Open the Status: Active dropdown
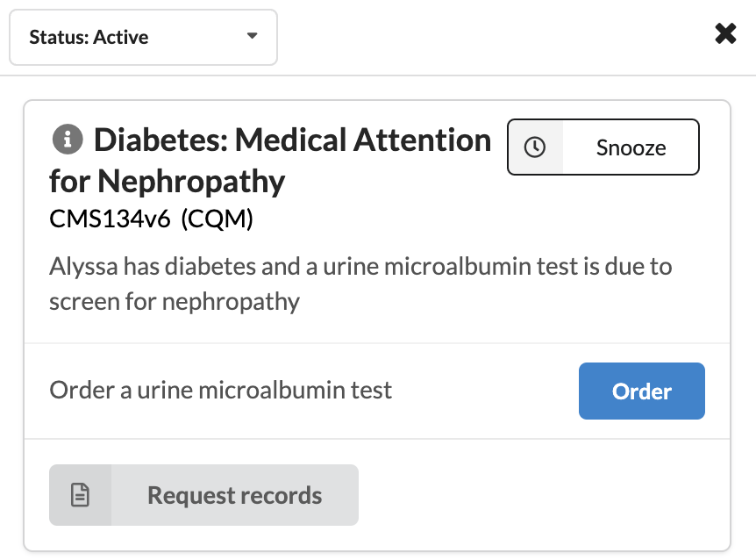 pyautogui.click(x=143, y=37)
